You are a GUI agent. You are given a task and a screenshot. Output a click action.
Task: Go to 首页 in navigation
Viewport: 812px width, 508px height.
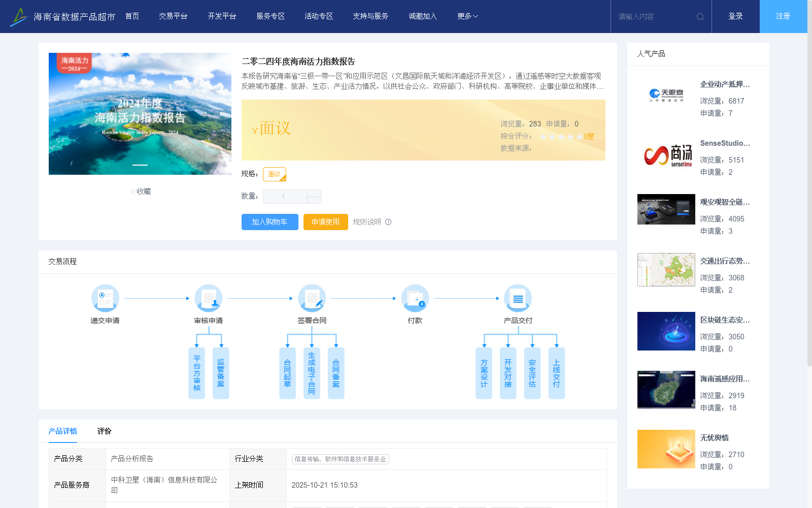[132, 16]
